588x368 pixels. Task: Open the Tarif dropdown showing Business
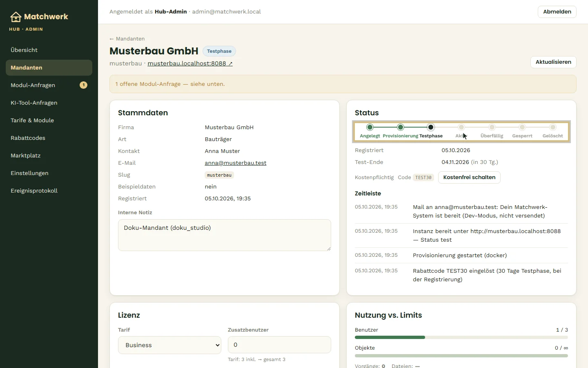click(x=169, y=345)
